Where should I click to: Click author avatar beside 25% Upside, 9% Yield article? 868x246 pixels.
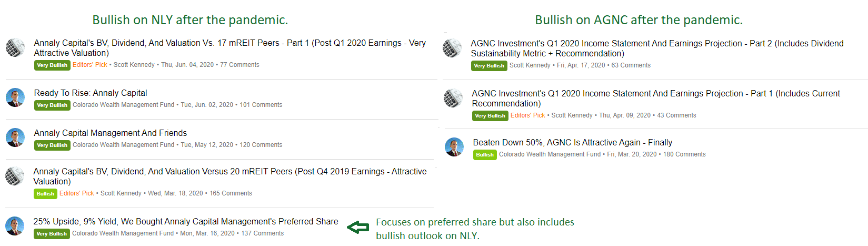pyautogui.click(x=15, y=226)
